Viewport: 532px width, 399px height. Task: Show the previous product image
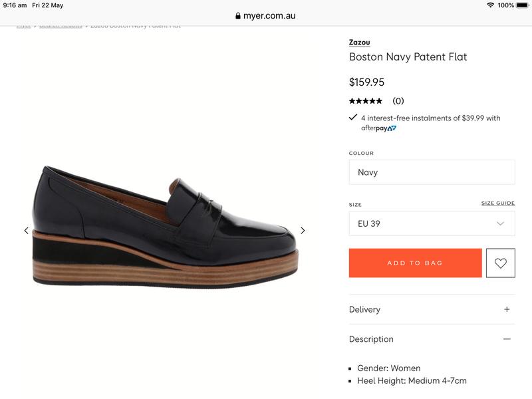[x=27, y=231]
